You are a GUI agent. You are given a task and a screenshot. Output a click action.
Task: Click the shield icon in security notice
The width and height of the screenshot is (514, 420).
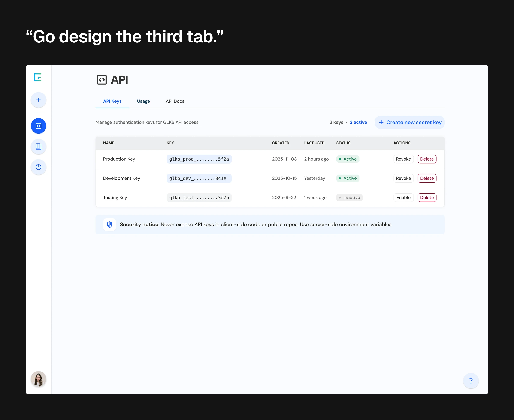pos(109,225)
